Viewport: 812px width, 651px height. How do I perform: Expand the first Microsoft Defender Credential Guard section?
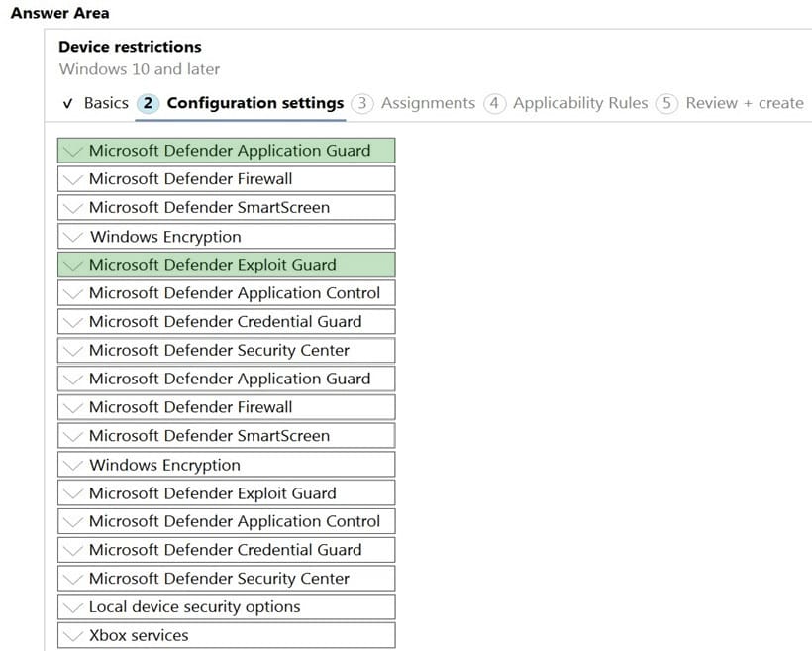coord(227,321)
